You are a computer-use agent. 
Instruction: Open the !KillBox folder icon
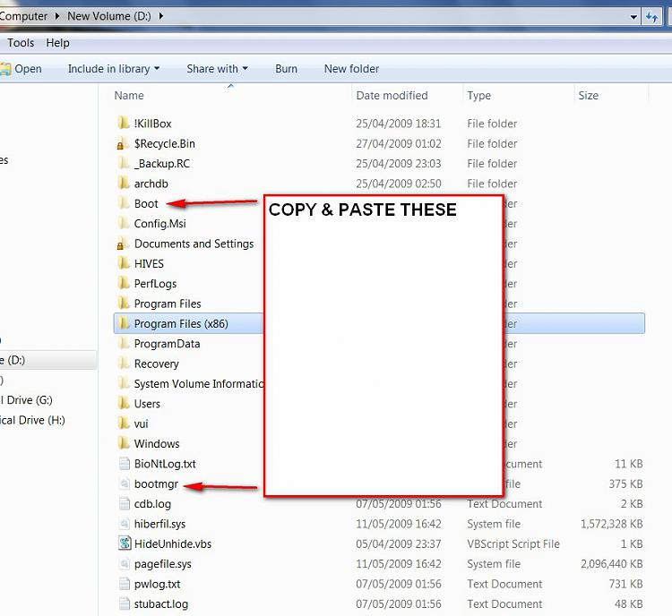tap(124, 124)
